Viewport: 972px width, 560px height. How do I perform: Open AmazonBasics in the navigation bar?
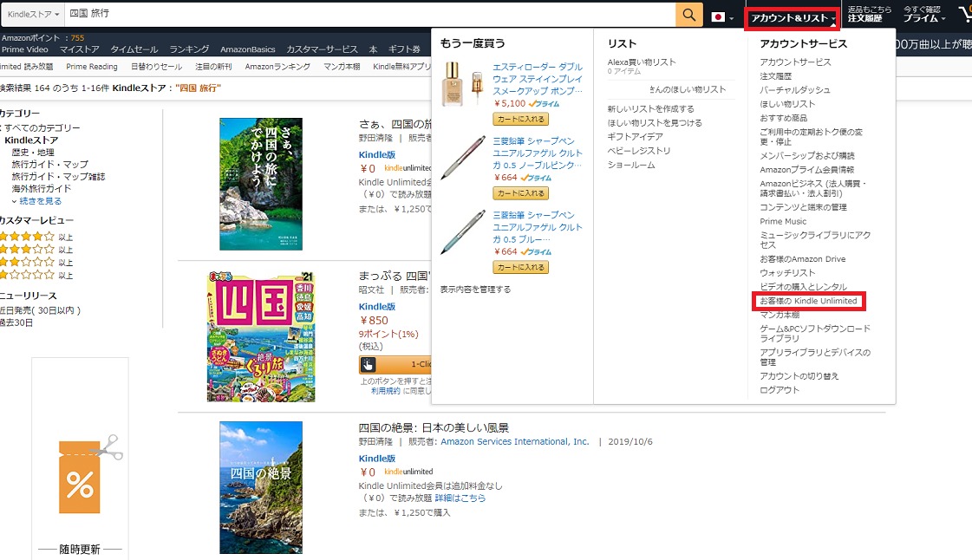point(247,49)
